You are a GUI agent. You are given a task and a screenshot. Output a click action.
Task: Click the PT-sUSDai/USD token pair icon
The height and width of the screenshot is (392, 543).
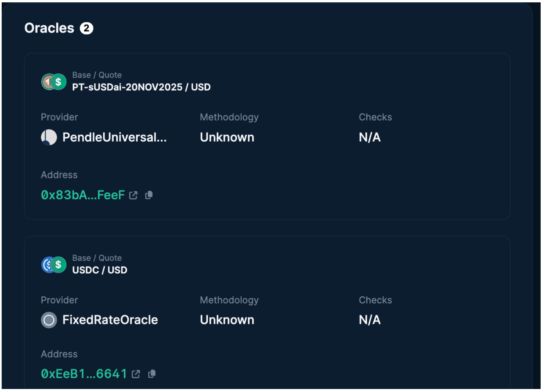coord(54,82)
